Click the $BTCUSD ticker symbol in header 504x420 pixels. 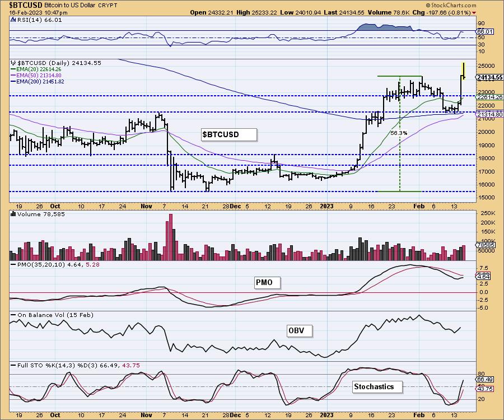coord(25,5)
